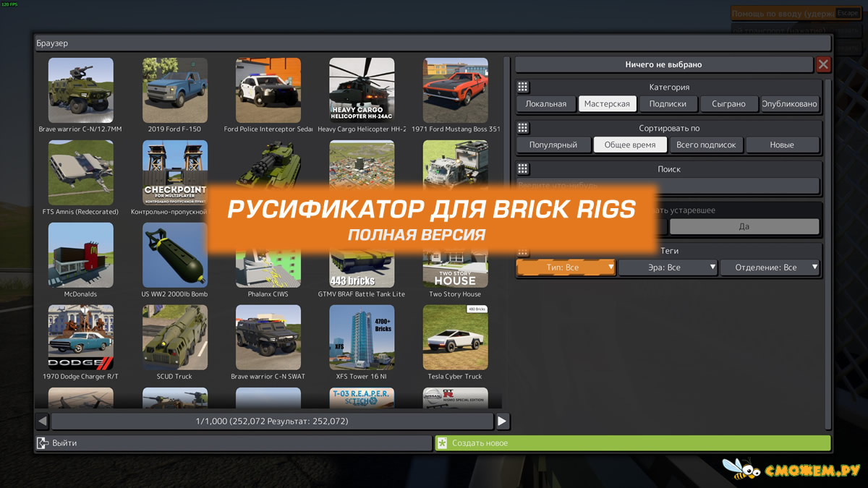This screenshot has width=868, height=488.
Task: Click the Да button
Action: tap(744, 226)
